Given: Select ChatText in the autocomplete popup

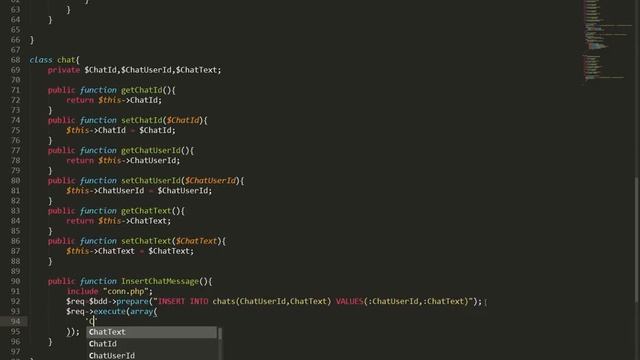Looking at the screenshot, I should point(151,332).
